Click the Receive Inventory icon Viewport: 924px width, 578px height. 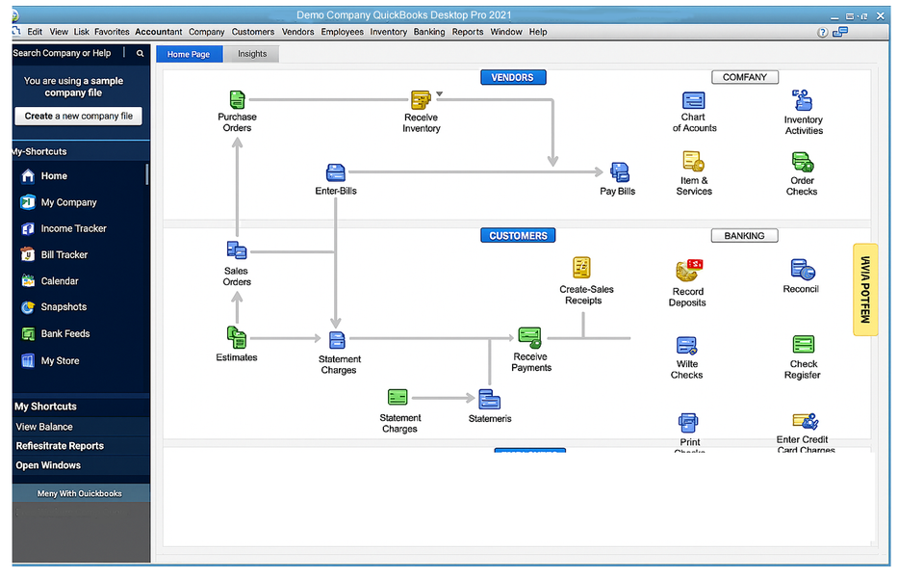[421, 100]
